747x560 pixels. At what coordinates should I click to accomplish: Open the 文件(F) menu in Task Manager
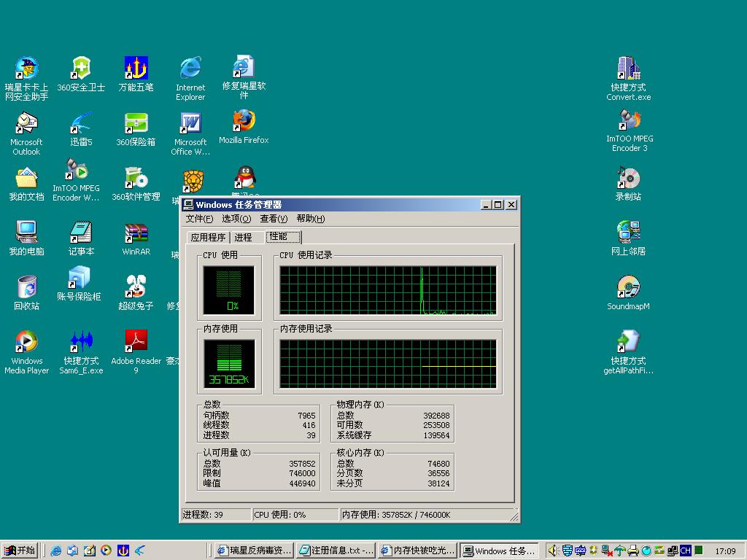(x=199, y=219)
